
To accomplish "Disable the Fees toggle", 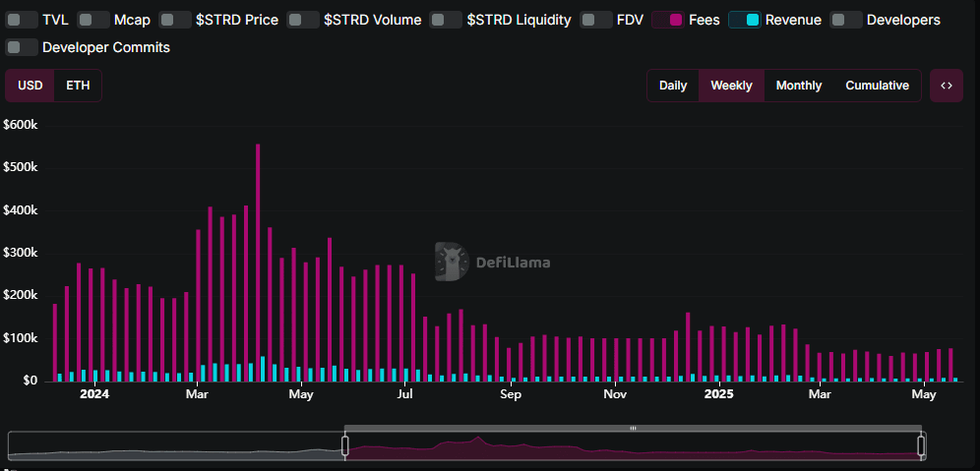I will click(x=668, y=20).
